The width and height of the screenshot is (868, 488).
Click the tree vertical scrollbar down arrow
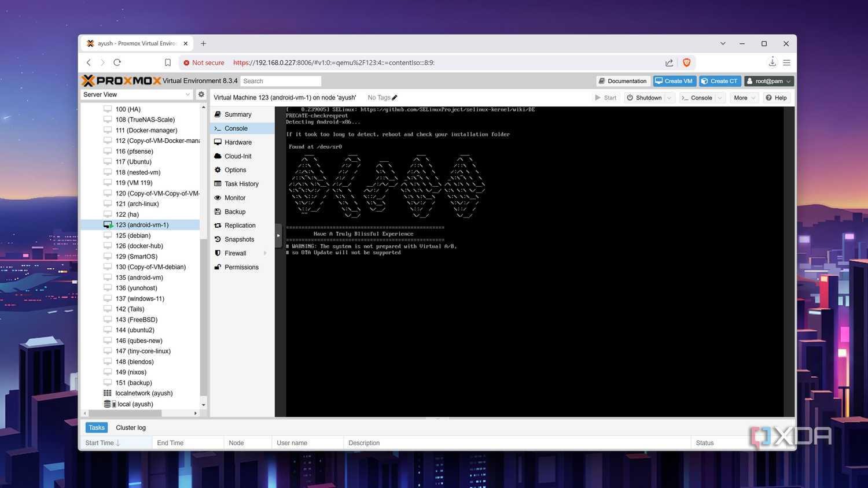tap(203, 405)
